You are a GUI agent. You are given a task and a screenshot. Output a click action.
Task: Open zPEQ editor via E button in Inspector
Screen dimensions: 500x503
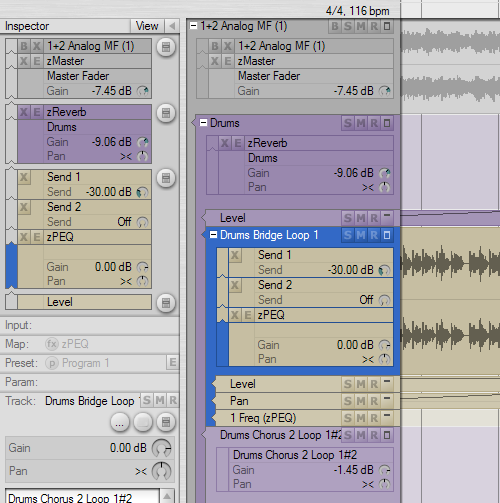37,237
